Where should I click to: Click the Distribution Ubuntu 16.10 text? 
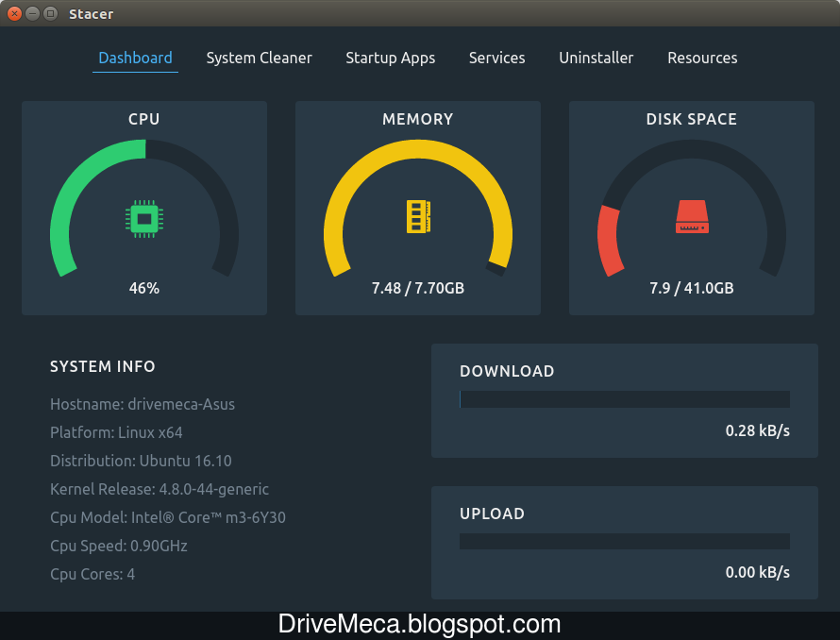pyautogui.click(x=141, y=461)
